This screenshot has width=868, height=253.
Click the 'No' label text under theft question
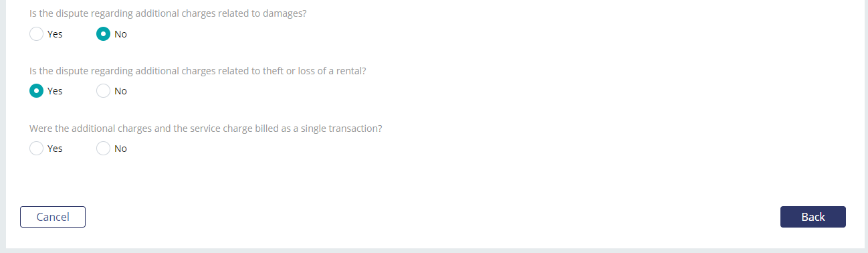click(x=120, y=92)
